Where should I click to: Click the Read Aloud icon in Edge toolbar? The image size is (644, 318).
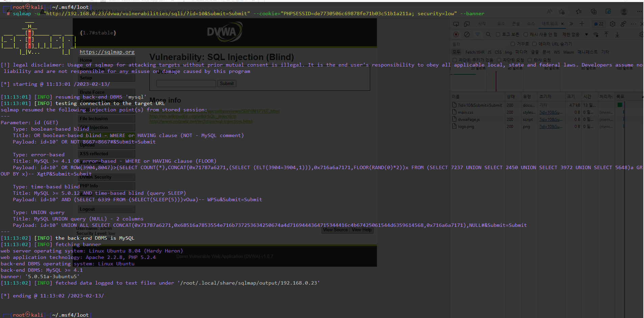click(550, 11)
